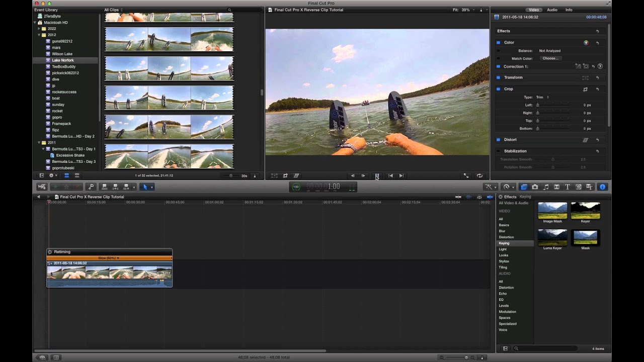Toggle the Transform enable checkbox
The width and height of the screenshot is (644, 362).
click(498, 77)
